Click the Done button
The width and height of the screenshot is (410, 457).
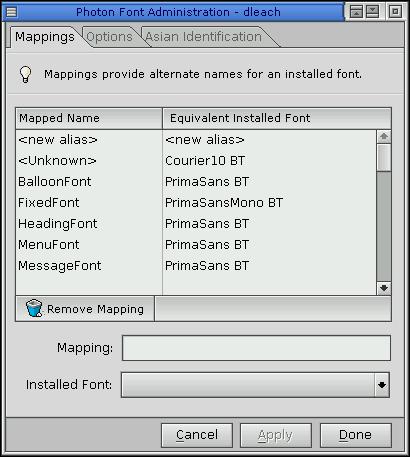355,435
